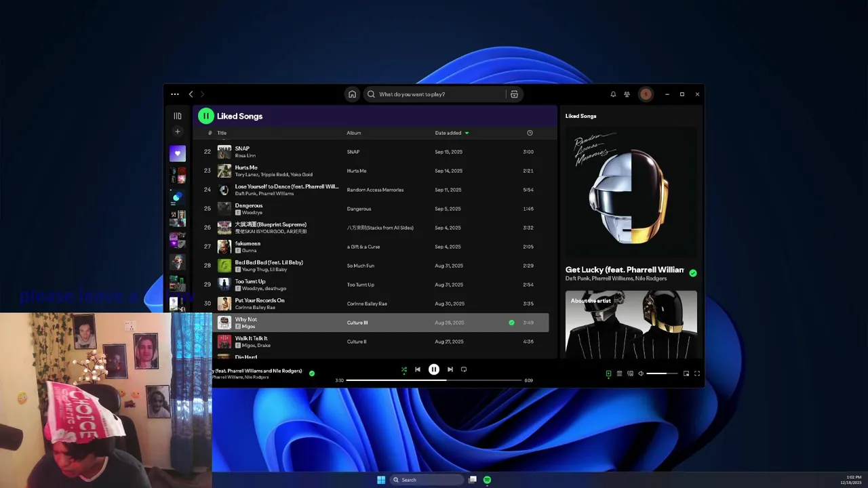
Task: Toggle liked check beside Get Lucky title in panel
Action: click(693, 273)
